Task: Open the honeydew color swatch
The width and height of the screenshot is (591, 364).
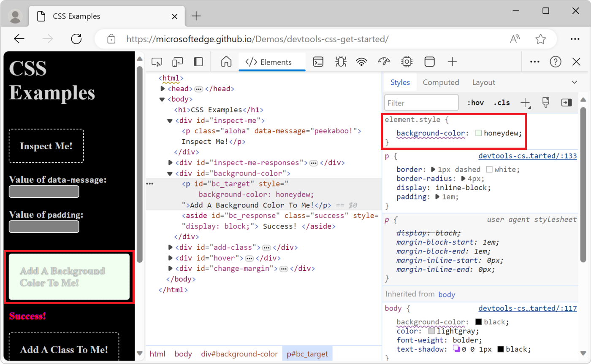Action: coord(480,133)
